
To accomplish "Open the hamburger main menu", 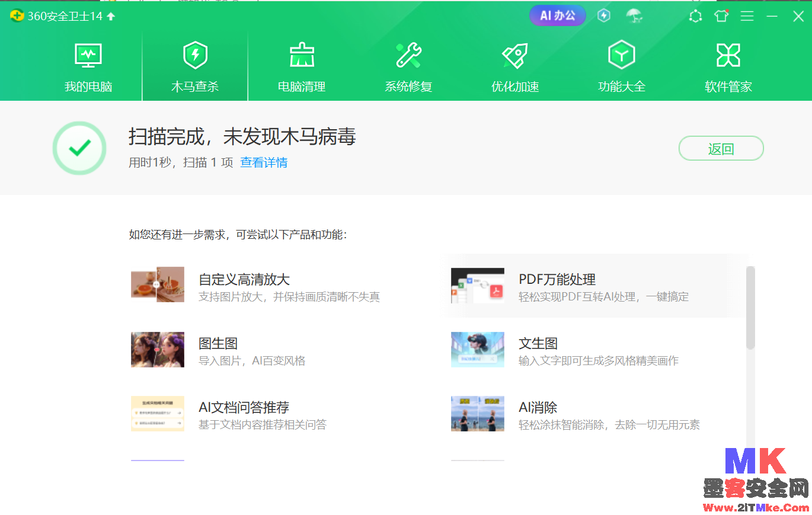I will 747,17.
